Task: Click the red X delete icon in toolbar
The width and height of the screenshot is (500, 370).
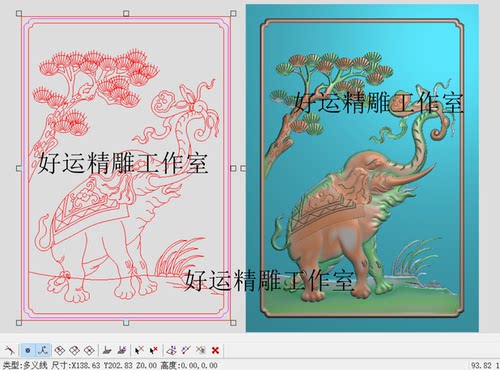Action: pyautogui.click(x=215, y=350)
